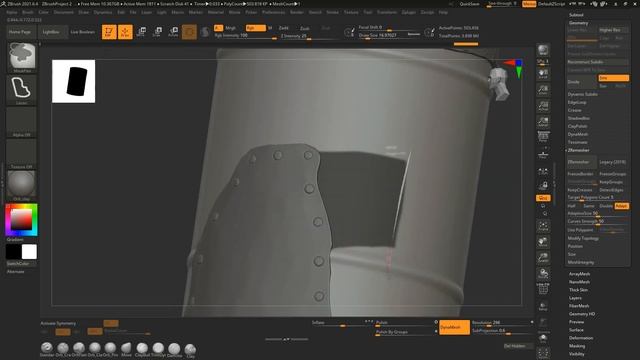Click the ZRemesher button
Viewport: 640px width, 360px height.
point(581,162)
